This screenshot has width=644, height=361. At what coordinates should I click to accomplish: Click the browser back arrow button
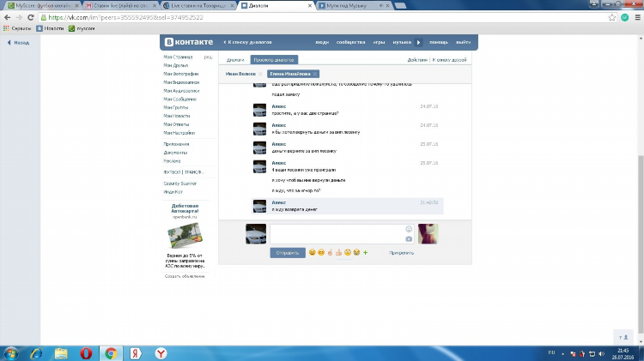tap(7, 17)
